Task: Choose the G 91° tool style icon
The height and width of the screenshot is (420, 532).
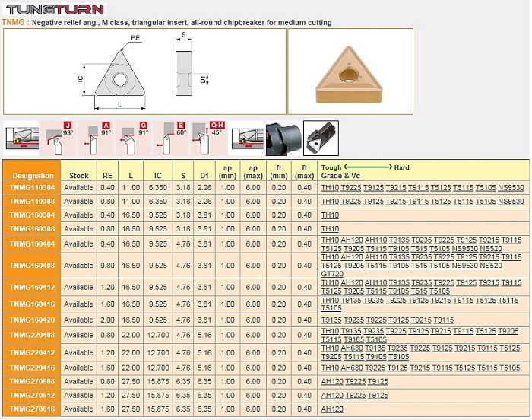Action: pos(135,138)
